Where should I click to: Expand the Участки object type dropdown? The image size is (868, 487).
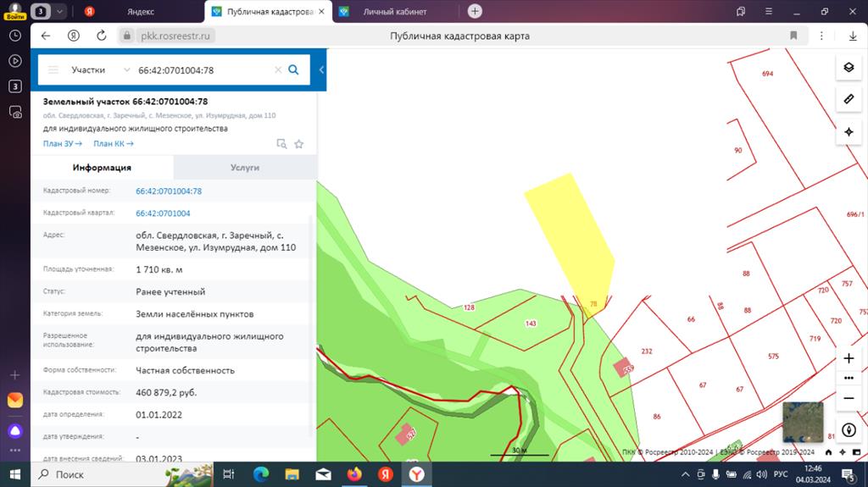tap(100, 69)
